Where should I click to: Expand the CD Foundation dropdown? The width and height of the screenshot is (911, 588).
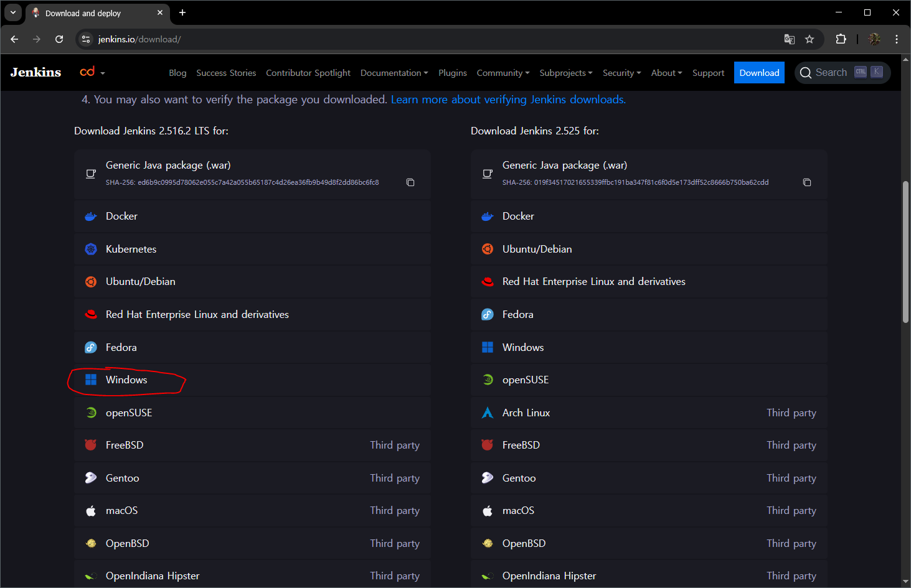click(92, 72)
